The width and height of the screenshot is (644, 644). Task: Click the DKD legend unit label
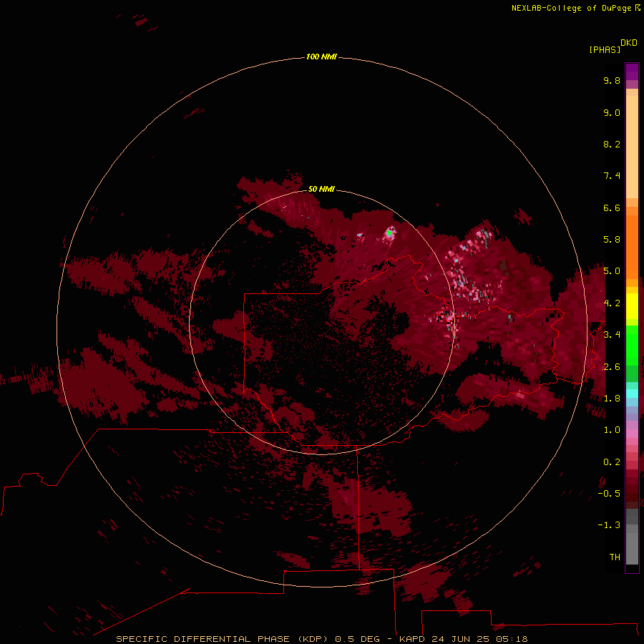(628, 43)
